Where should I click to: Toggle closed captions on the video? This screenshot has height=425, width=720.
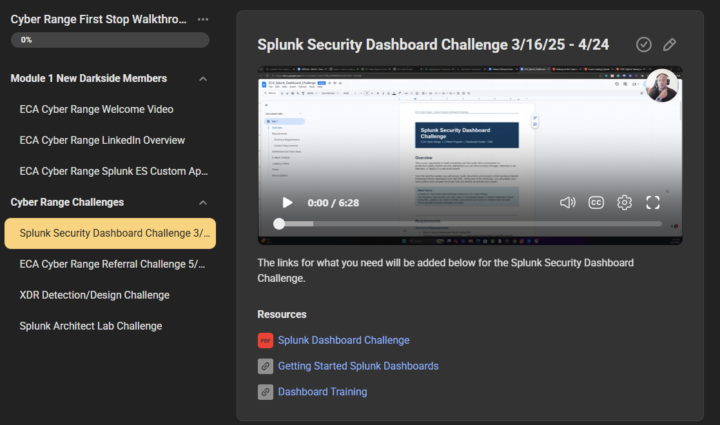click(596, 202)
